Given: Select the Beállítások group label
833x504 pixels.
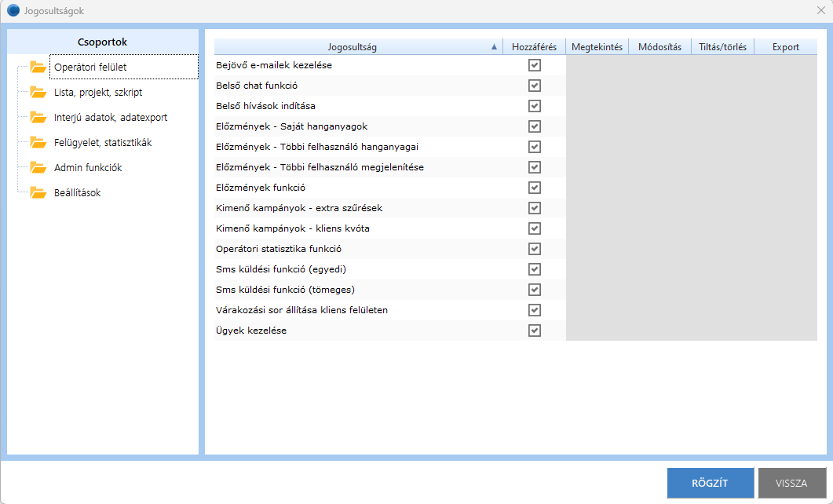Looking at the screenshot, I should click(77, 192).
